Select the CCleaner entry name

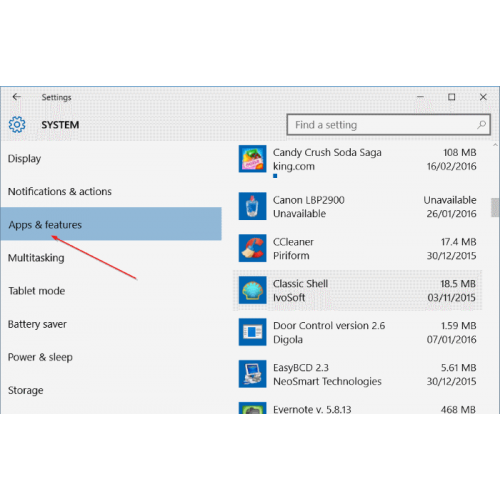(293, 242)
